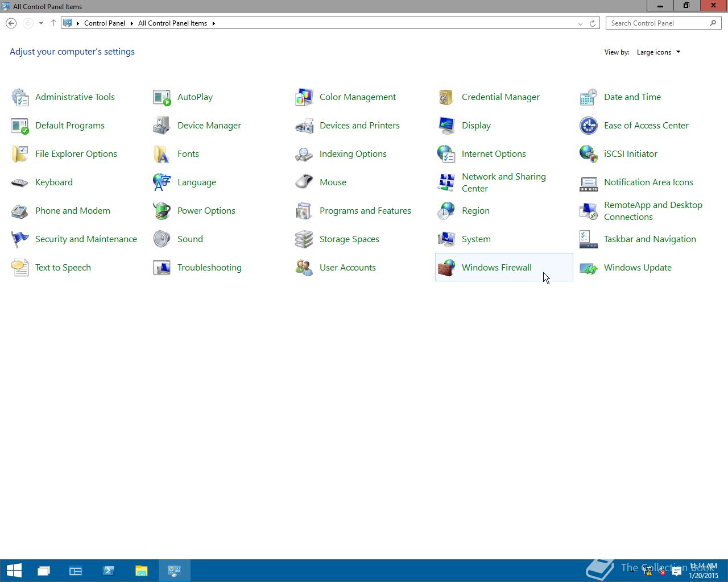Select the Control Panel breadcrumb
This screenshot has height=582, width=728.
pyautogui.click(x=105, y=23)
